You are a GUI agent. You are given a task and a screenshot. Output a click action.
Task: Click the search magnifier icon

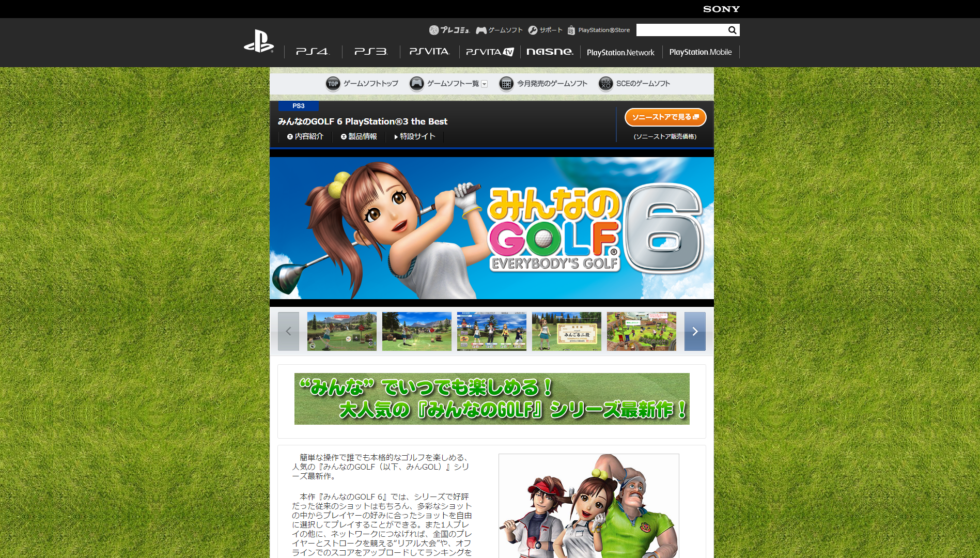point(732,30)
